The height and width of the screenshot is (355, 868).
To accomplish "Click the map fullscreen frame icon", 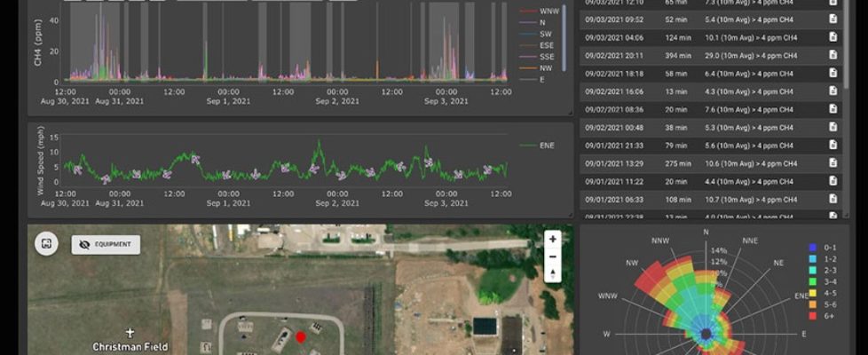I will click(46, 244).
